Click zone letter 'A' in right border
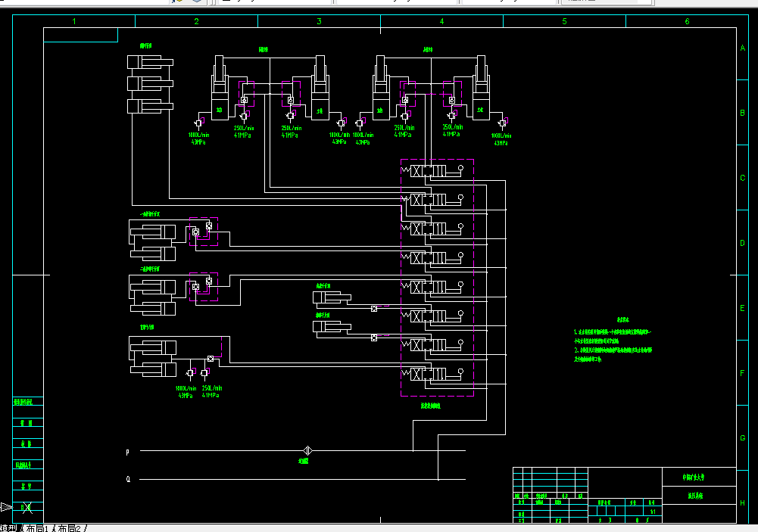This screenshot has height=532, width=758. coord(743,48)
